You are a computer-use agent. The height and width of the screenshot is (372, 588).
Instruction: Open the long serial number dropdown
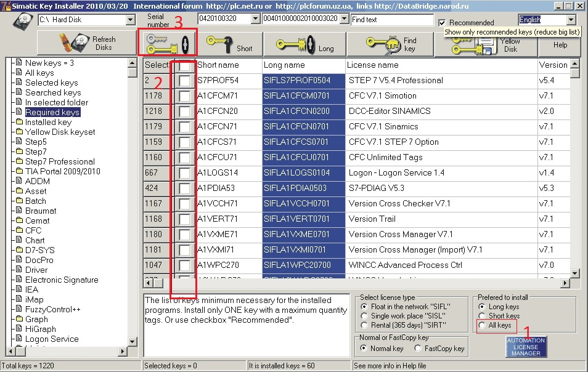345,18
